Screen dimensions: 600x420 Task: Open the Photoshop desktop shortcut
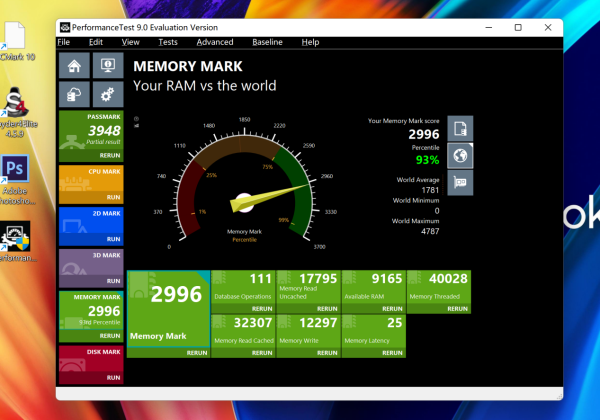pos(15,180)
